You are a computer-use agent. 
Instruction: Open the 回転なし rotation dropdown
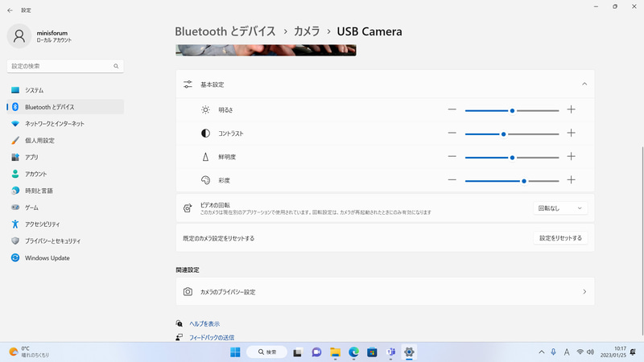click(560, 208)
